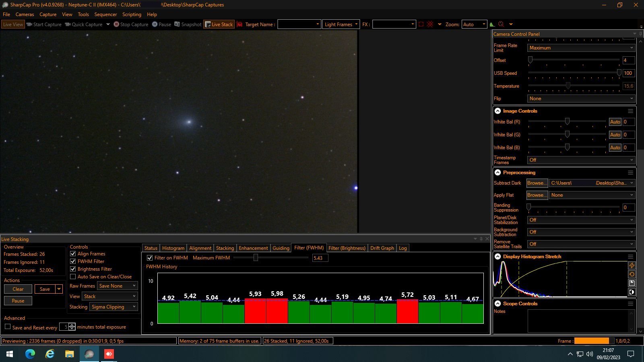Screen dimensions: 644x362
Task: Click the reset stretch icon in histogram panel
Action: coord(632,274)
